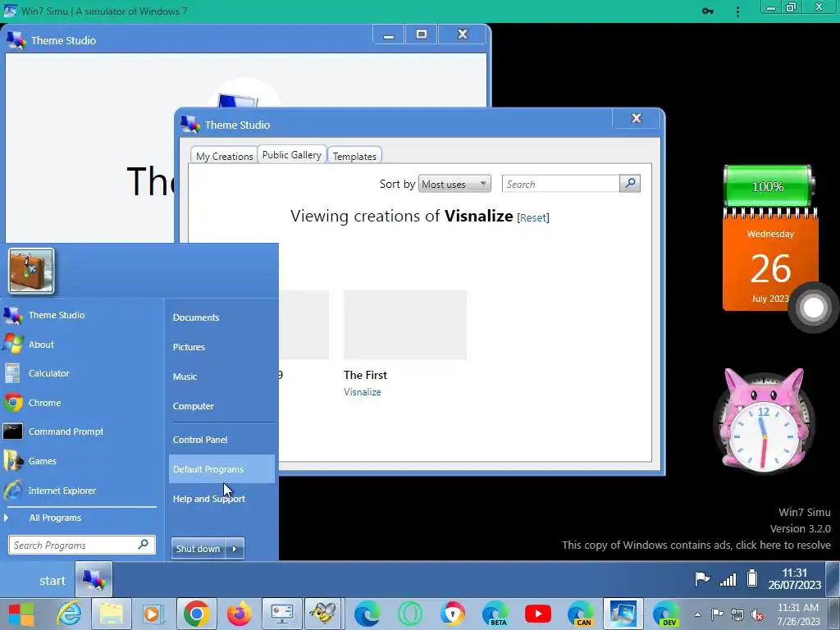Click the battery 100% desktop gadget
840x630 pixels.
click(769, 186)
